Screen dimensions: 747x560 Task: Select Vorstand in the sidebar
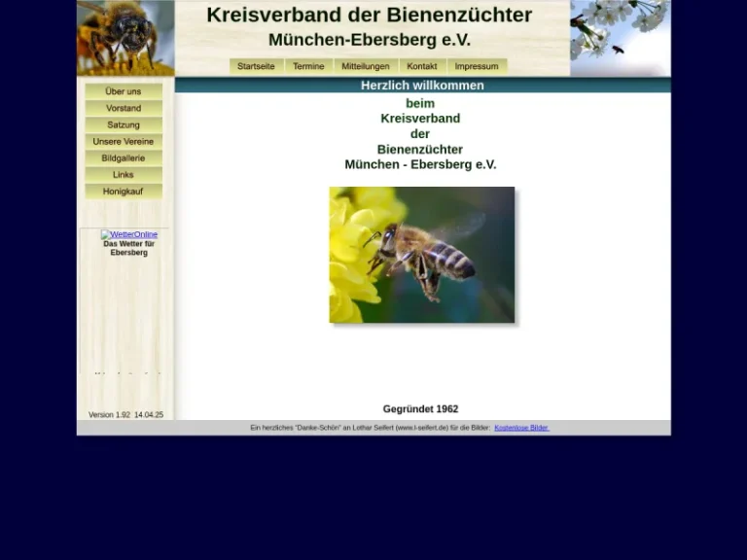point(124,108)
